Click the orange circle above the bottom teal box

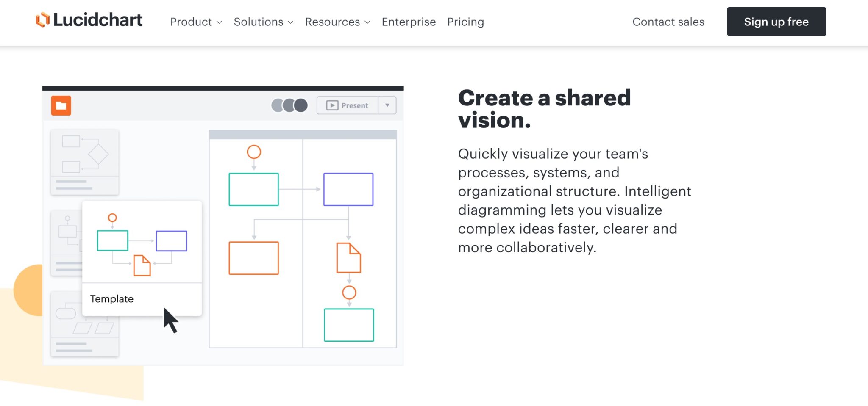pos(349,293)
